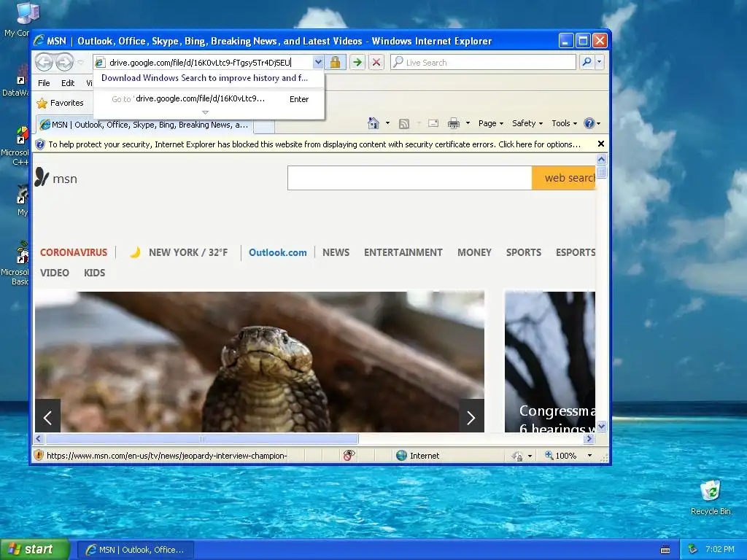Viewport: 747px width, 560px height.
Task: Expand the address bar URL dropdown
Action: [318, 62]
